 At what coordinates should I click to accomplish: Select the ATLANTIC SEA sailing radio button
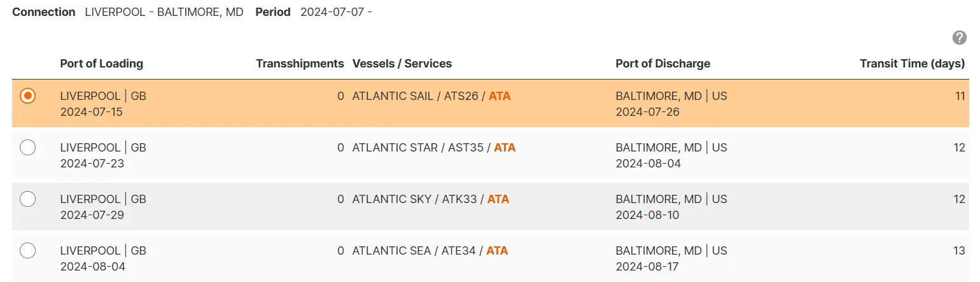pyautogui.click(x=27, y=251)
